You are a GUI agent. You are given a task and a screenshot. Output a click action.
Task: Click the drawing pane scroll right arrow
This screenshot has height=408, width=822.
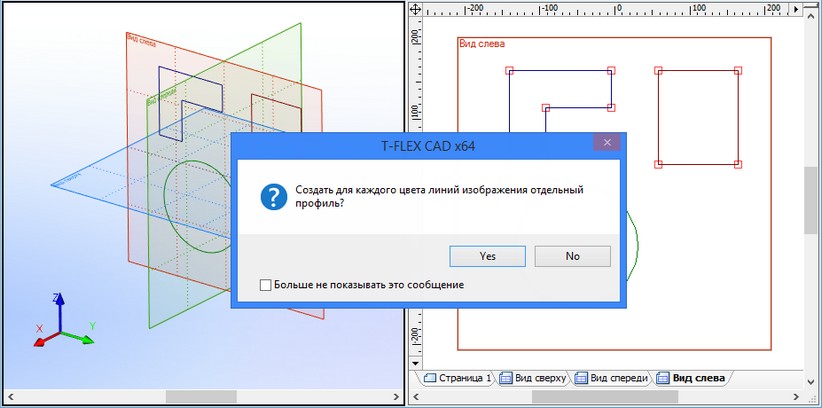pos(798,397)
